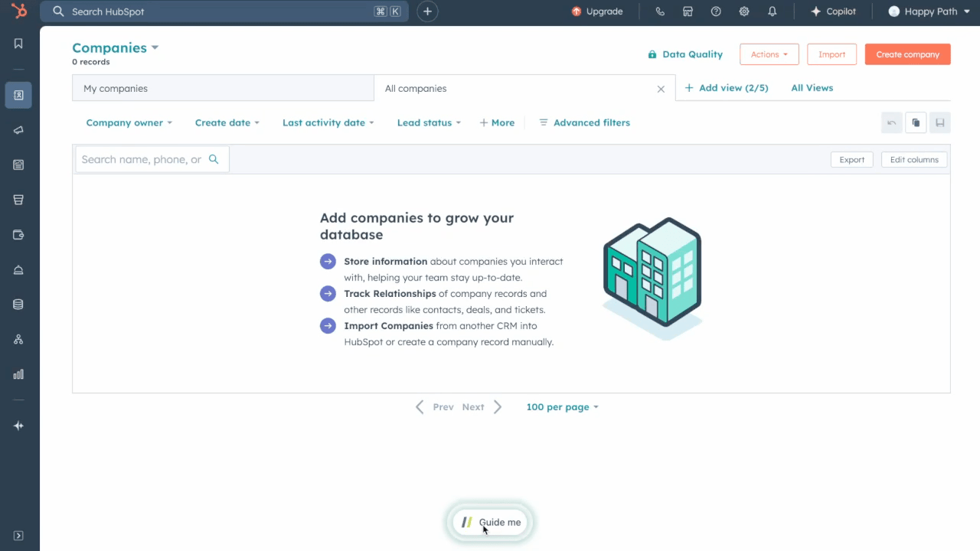Open Copilot assistant
The height and width of the screenshot is (551, 980).
(833, 11)
